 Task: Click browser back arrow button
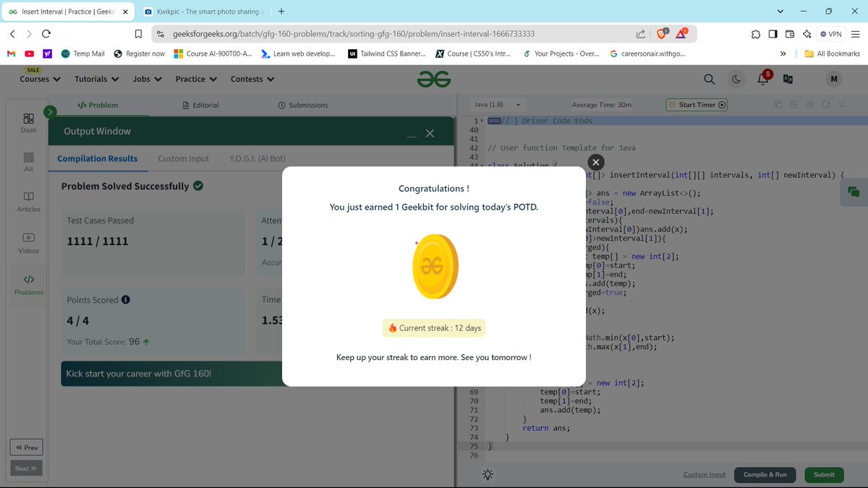tap(12, 34)
